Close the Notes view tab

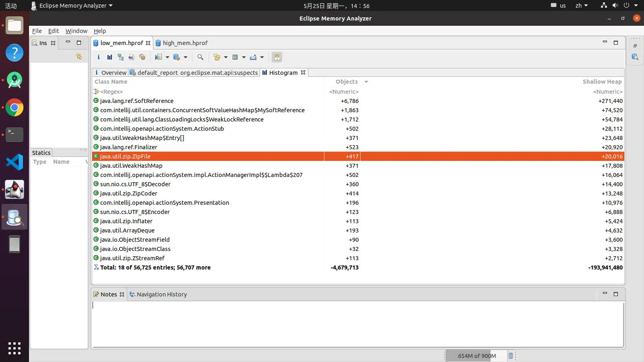pos(122,294)
